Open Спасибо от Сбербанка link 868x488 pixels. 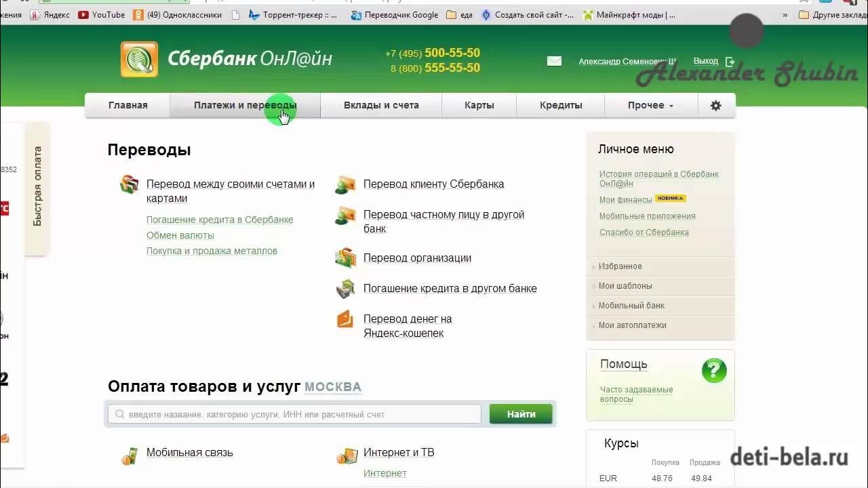click(x=644, y=232)
